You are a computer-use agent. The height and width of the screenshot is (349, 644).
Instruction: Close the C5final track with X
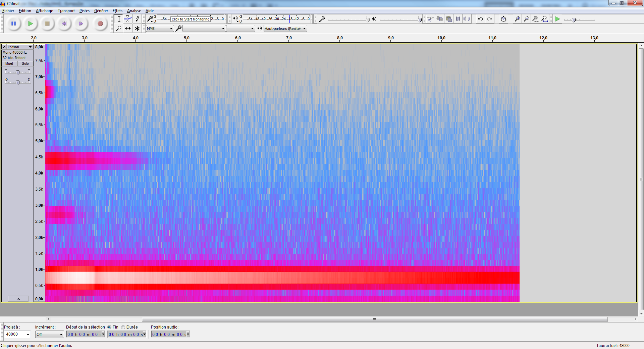pos(4,47)
